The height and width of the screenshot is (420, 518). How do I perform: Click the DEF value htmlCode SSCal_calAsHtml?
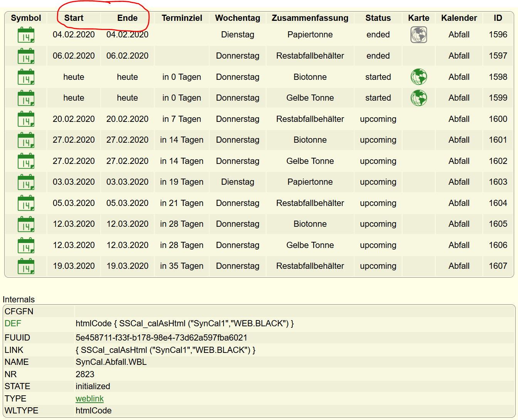[185, 323]
